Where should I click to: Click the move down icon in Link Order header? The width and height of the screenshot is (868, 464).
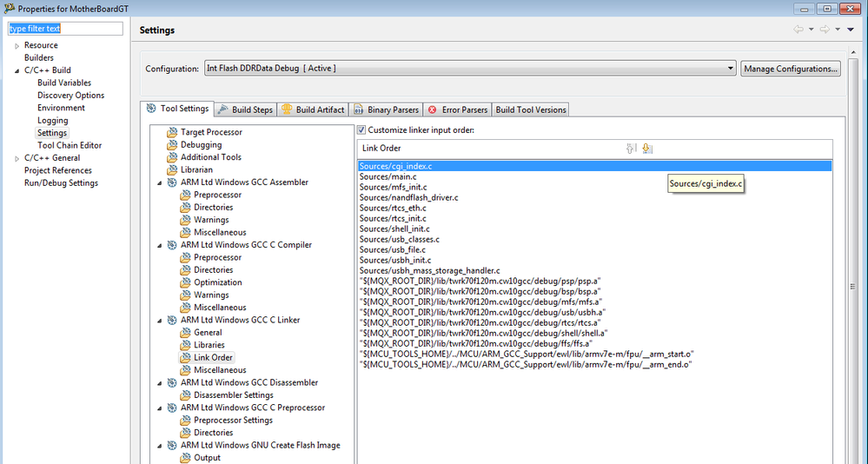[647, 149]
